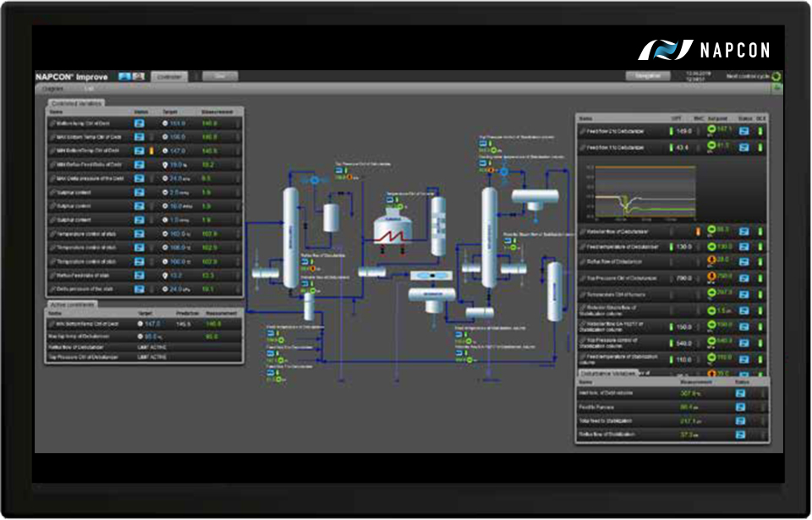
Task: Click the tab button right of Controller
Action: point(220,76)
